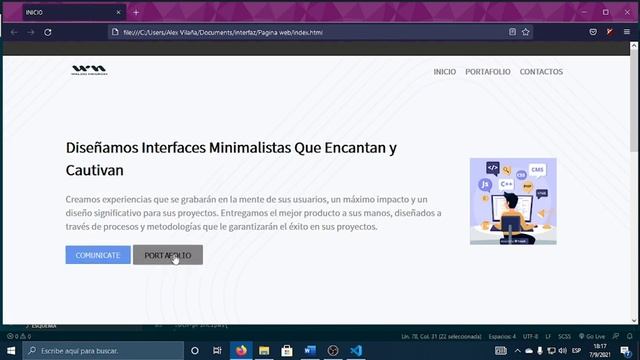Click the scrollbar down arrow

[x=634, y=320]
